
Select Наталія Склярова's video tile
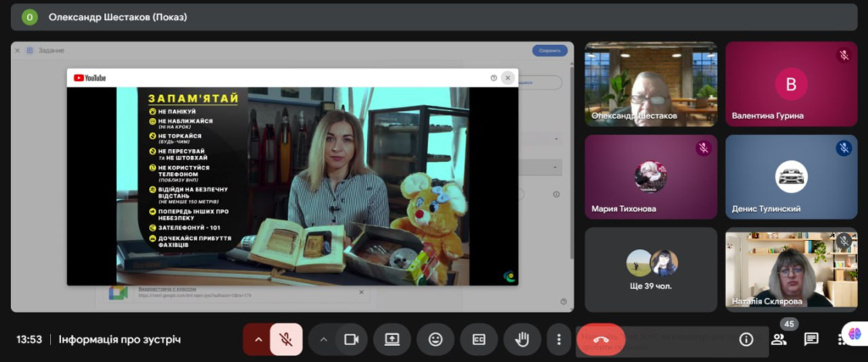791,269
